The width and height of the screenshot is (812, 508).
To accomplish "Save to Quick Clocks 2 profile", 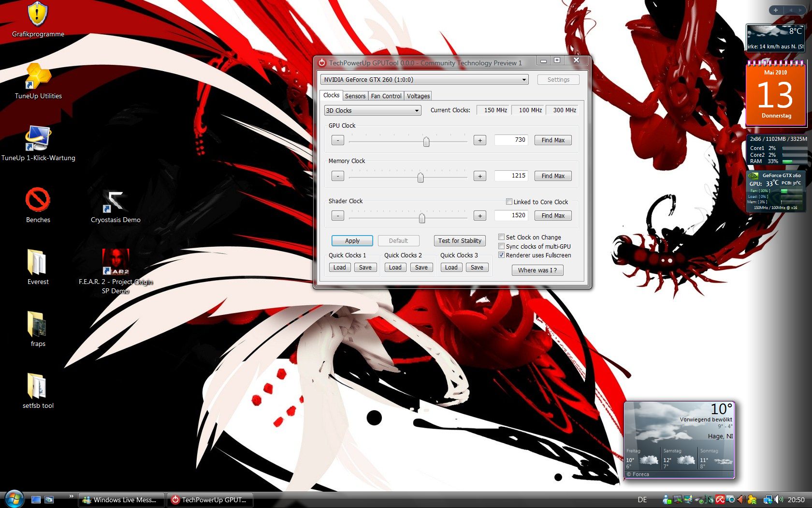I will pyautogui.click(x=421, y=268).
